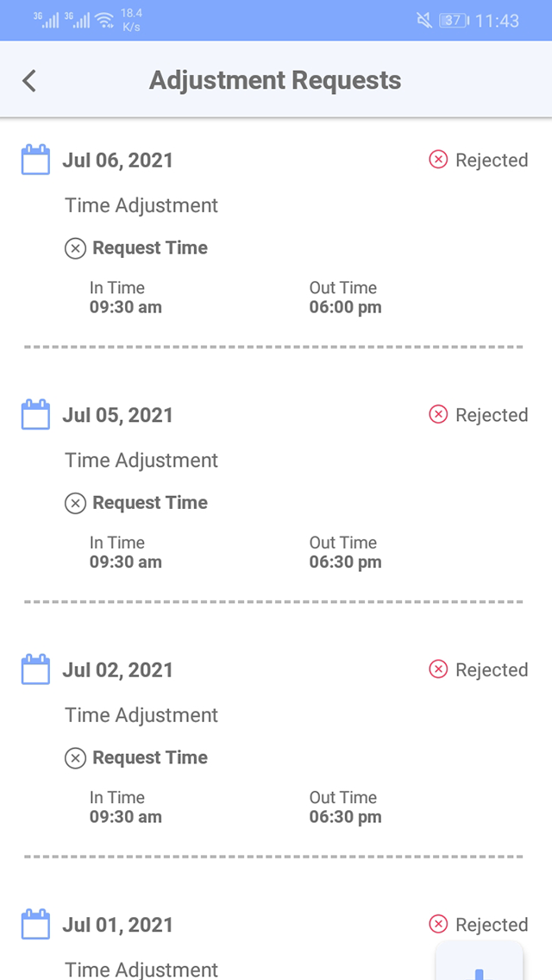
Task: Tap the Rejected label on Jul 01 entry
Action: [x=492, y=924]
